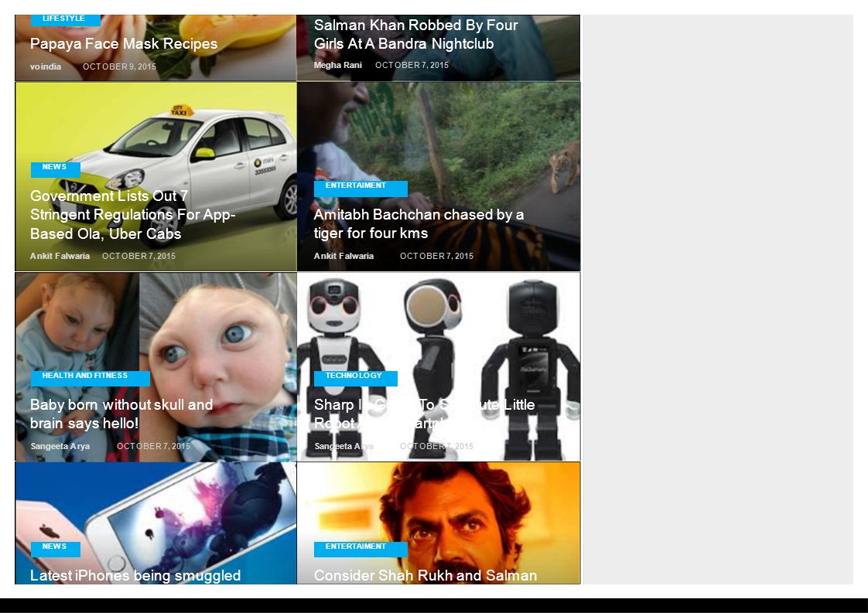Open Baby born without skull and brain headline
Screen dimensions: 868x613
pyautogui.click(x=121, y=414)
